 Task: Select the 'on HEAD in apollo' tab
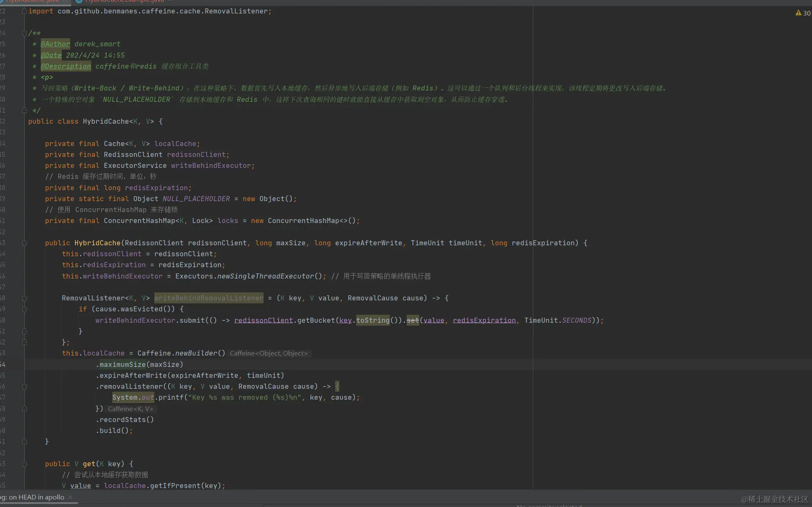tap(36, 497)
